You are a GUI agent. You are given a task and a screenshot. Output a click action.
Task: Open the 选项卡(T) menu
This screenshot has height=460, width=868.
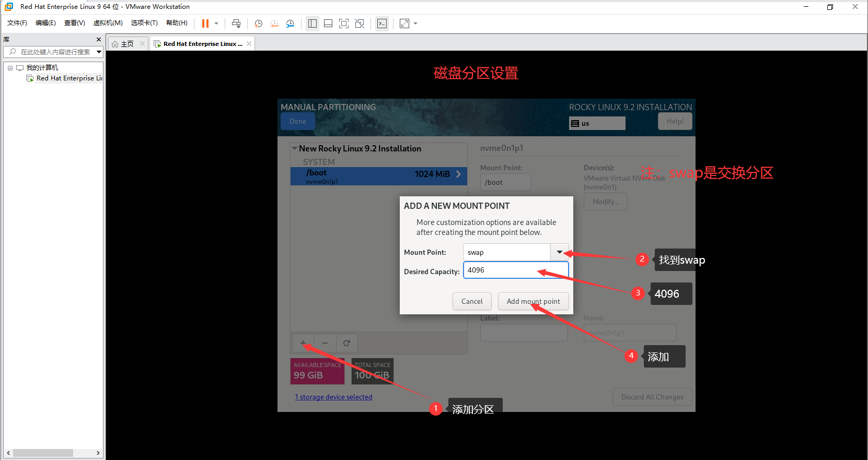(x=144, y=23)
